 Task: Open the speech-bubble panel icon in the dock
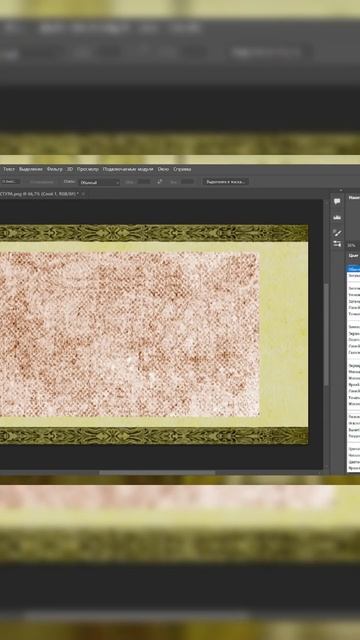point(337,201)
